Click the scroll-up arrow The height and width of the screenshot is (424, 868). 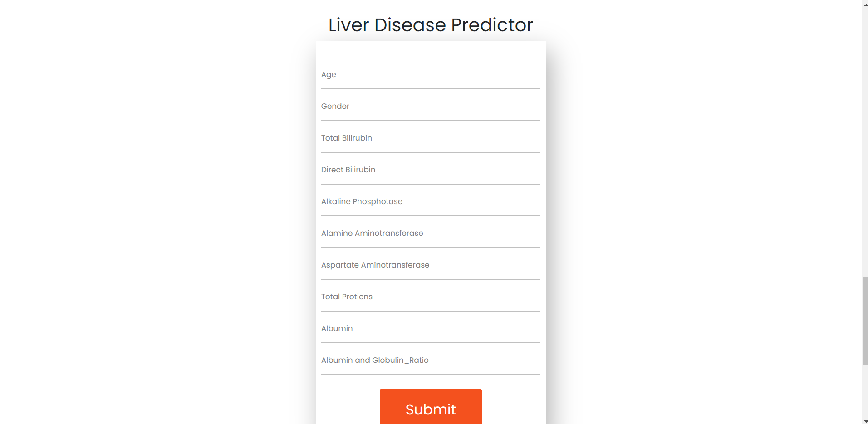click(863, 4)
